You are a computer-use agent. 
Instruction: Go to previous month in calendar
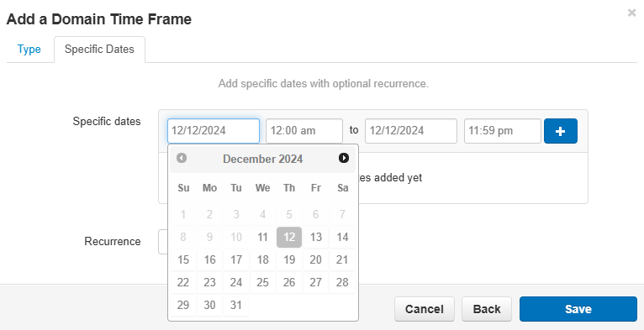point(182,158)
